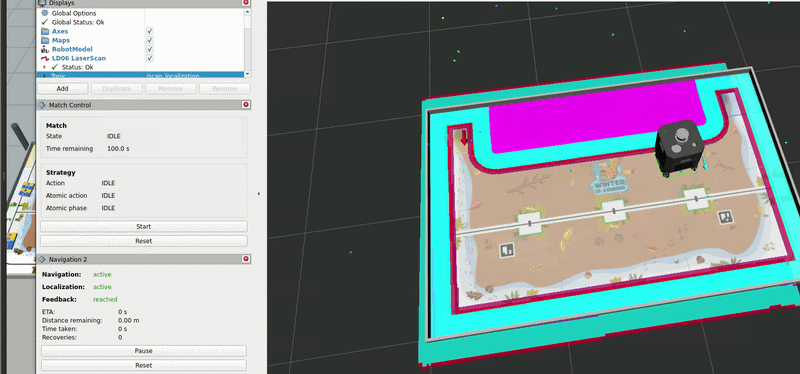Disable the RobotModel display checkbox
Screen dimensions: 800x374
149,49
